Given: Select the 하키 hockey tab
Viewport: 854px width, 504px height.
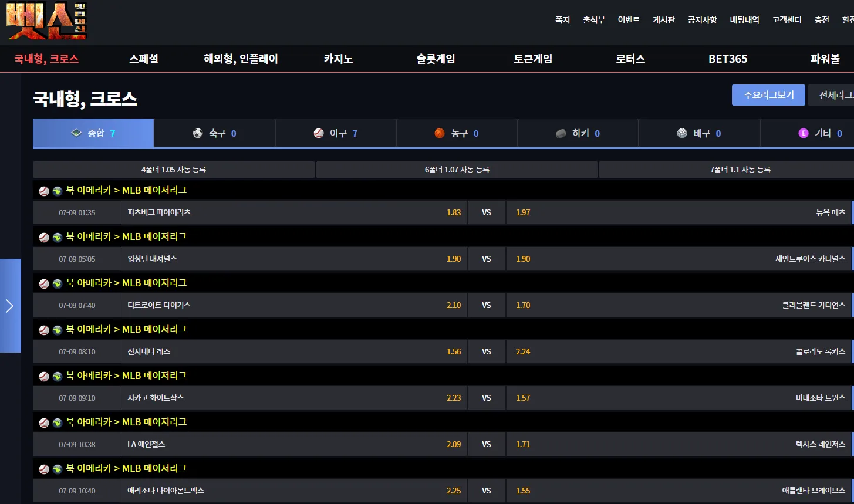Looking at the screenshot, I should pos(578,133).
